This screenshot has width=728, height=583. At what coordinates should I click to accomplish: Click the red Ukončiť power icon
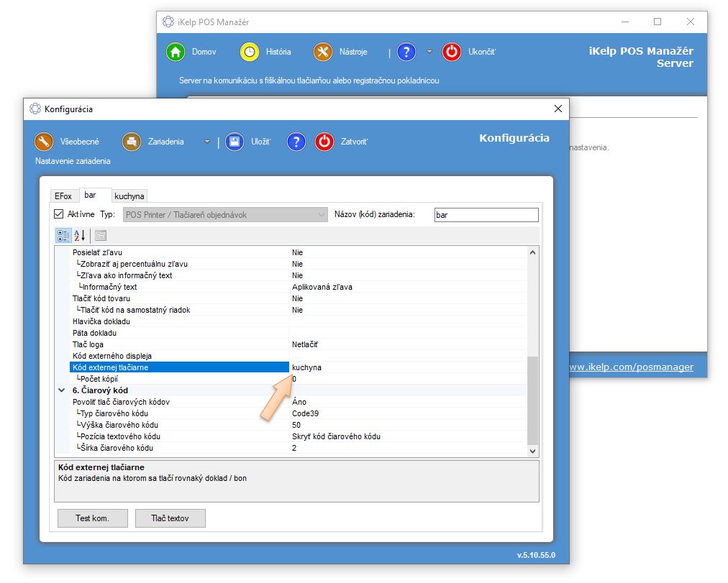pos(451,52)
